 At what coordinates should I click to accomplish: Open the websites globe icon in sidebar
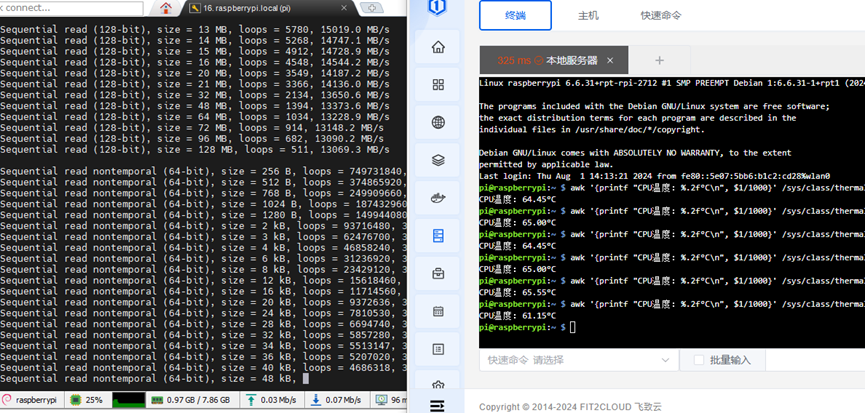(x=438, y=122)
